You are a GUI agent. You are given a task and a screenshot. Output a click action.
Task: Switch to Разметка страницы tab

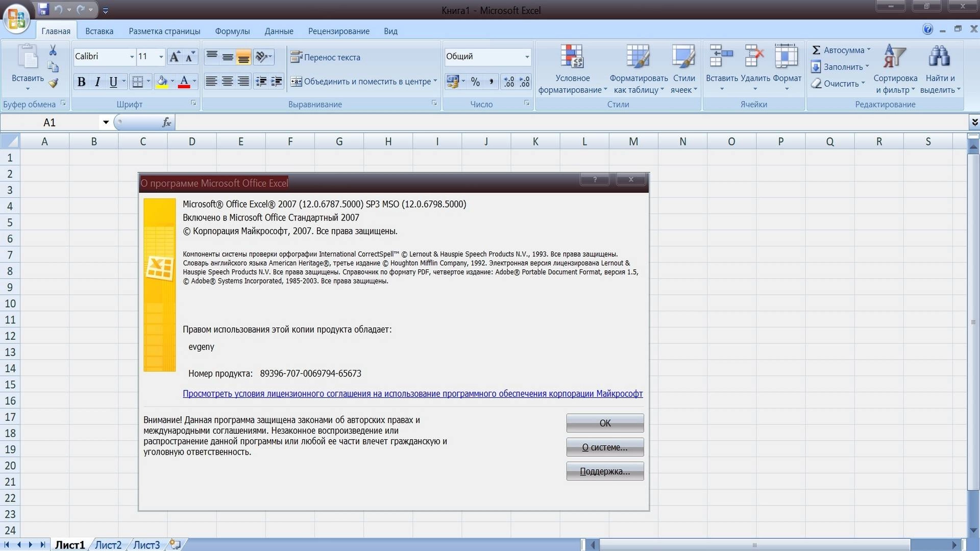(164, 31)
